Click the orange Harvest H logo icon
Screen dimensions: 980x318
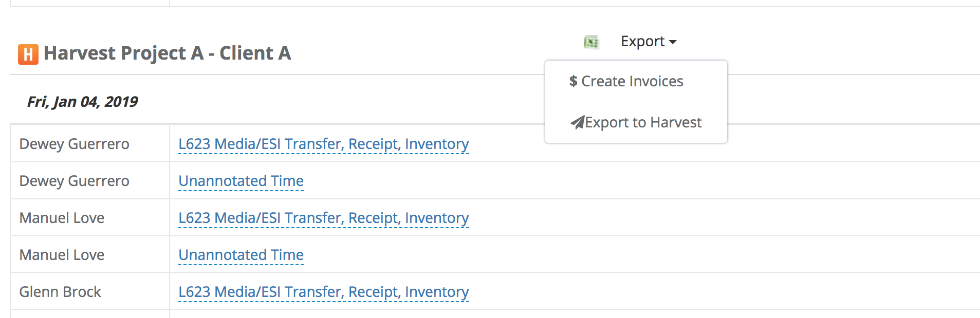tap(28, 54)
